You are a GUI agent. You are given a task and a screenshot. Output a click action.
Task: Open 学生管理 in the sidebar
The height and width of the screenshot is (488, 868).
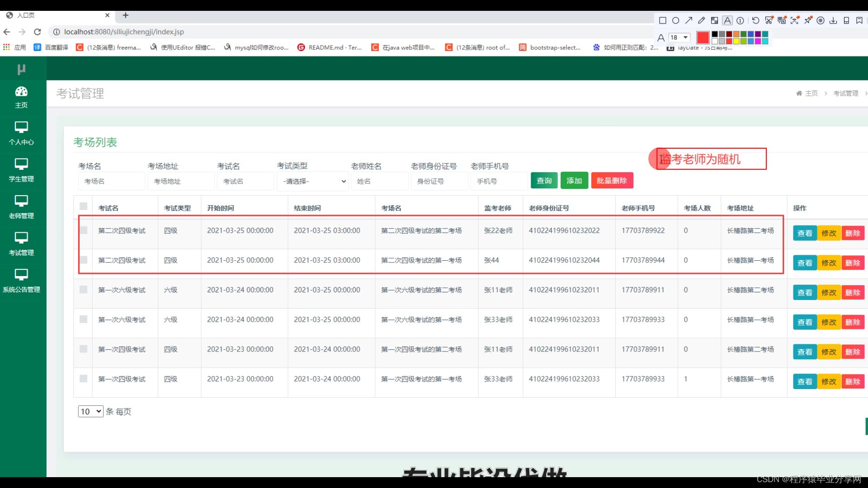(21, 171)
